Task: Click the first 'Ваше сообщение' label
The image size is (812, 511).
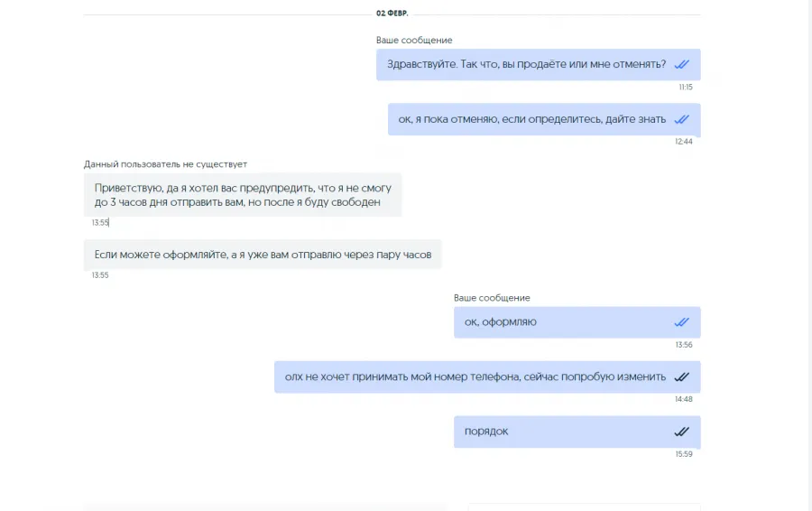Action: (414, 40)
